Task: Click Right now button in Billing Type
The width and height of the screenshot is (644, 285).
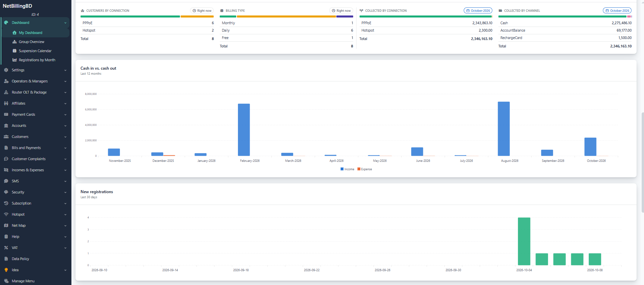Action: [x=341, y=11]
